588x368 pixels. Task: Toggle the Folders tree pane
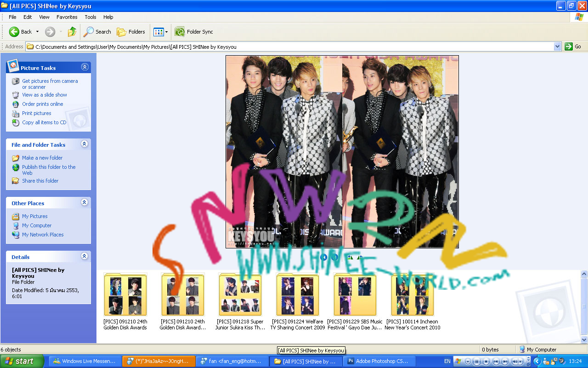tap(131, 32)
